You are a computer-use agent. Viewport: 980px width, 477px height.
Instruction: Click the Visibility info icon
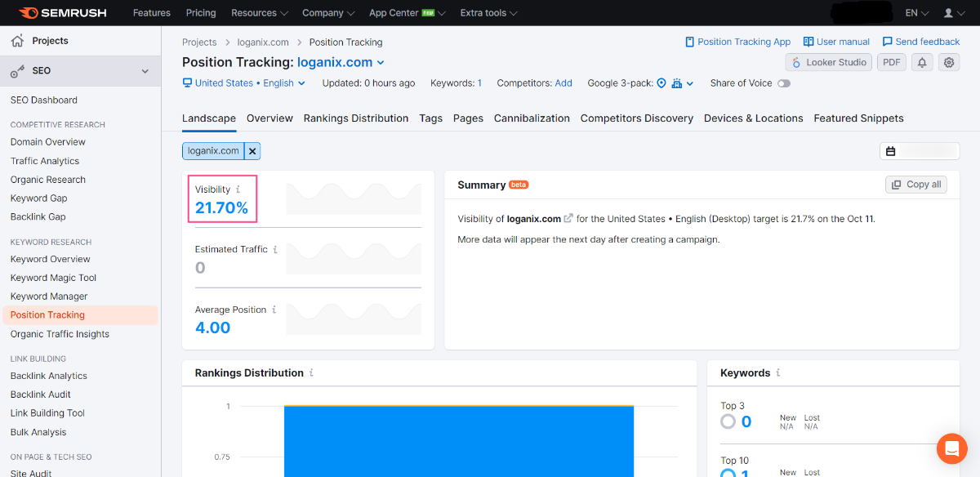pos(238,189)
